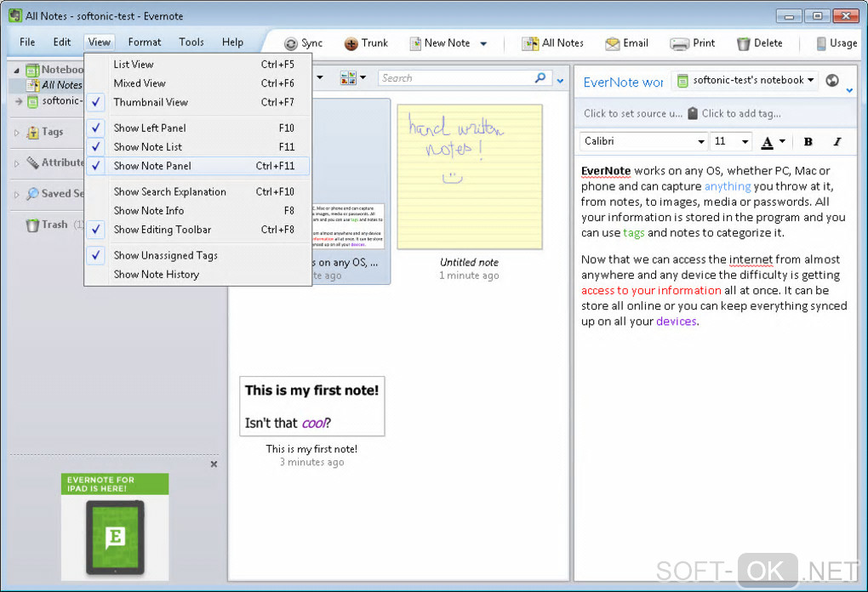Screen dimensions: 868x592
Task: Open the view mode dropdown arrow
Action: tap(363, 78)
